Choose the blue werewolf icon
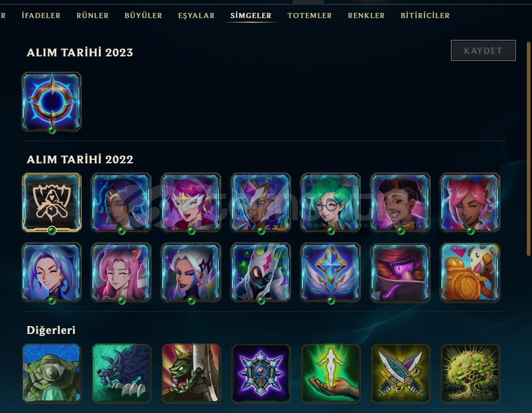The height and width of the screenshot is (413, 532). [x=121, y=373]
